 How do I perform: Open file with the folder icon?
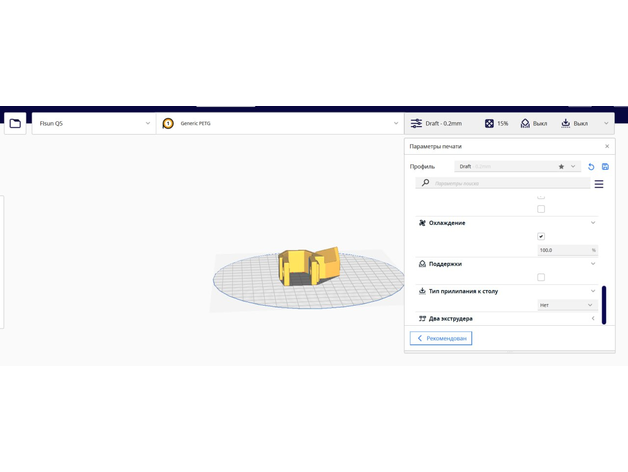click(x=15, y=123)
